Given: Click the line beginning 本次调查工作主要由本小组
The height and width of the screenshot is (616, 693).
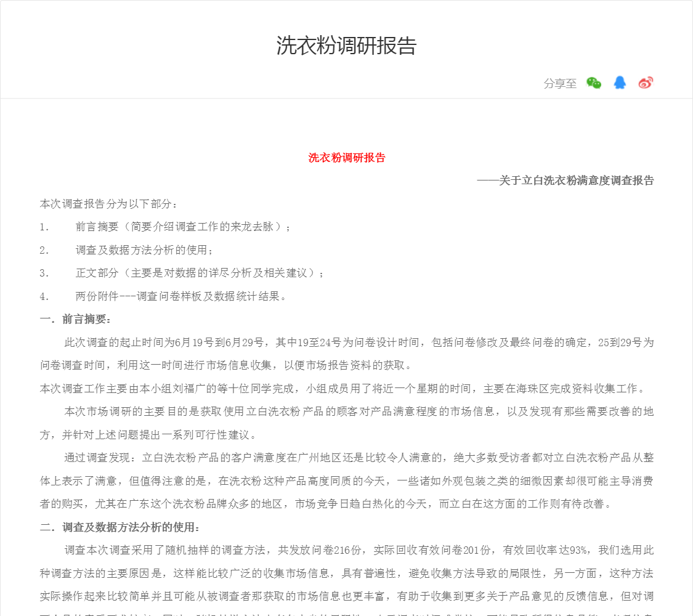Looking at the screenshot, I should tap(343, 389).
